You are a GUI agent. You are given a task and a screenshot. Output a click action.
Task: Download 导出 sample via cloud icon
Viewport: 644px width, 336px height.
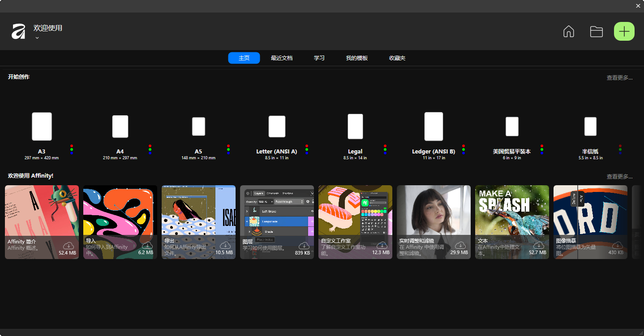click(x=226, y=245)
